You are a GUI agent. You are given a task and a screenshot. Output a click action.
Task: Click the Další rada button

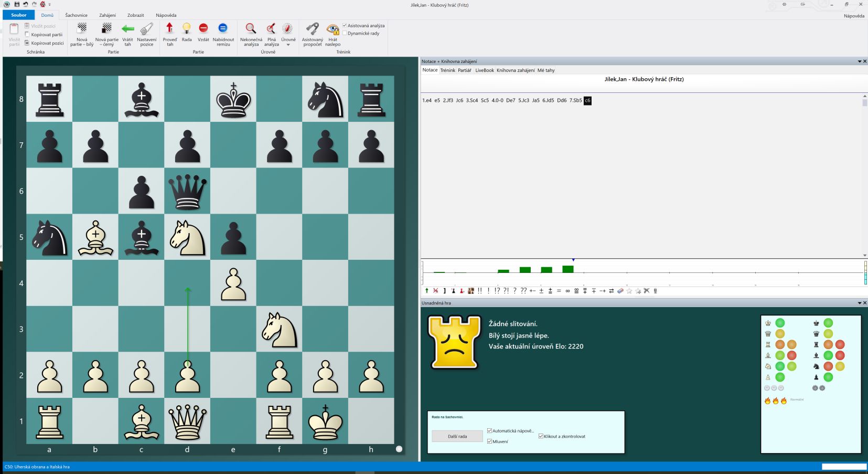[x=457, y=436]
